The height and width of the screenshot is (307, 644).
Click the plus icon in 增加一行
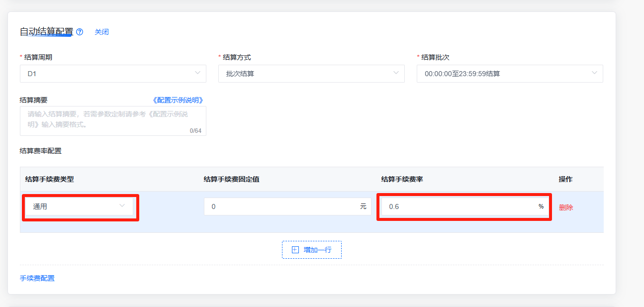[295, 250]
